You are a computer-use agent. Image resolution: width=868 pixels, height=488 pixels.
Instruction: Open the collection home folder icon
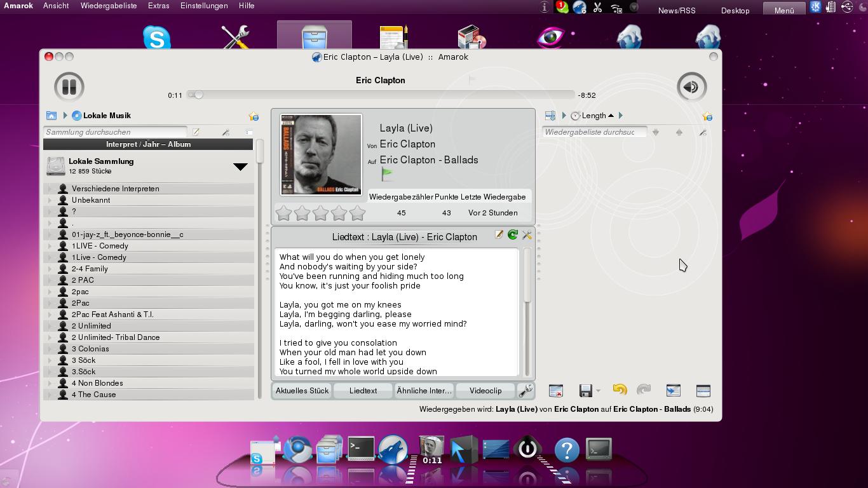pyautogui.click(x=51, y=116)
